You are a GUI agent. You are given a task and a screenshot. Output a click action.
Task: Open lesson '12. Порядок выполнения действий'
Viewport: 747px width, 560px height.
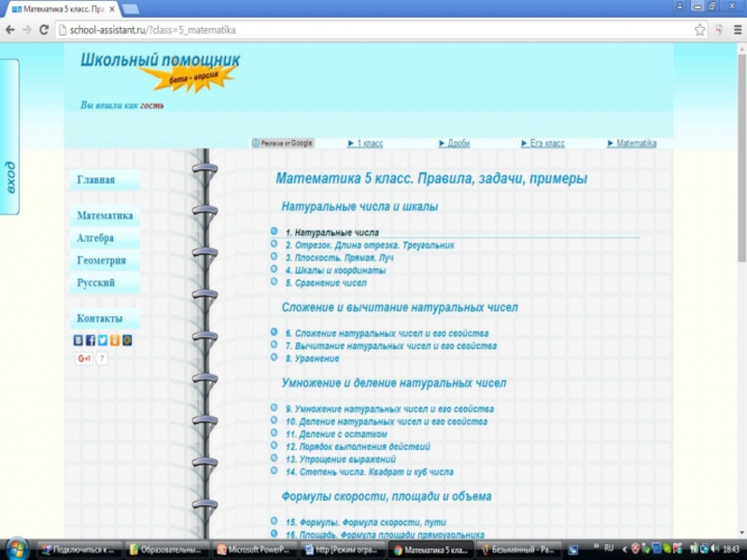(358, 447)
